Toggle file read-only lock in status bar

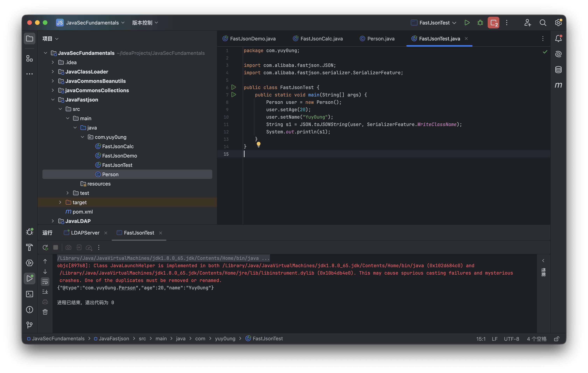(556, 339)
